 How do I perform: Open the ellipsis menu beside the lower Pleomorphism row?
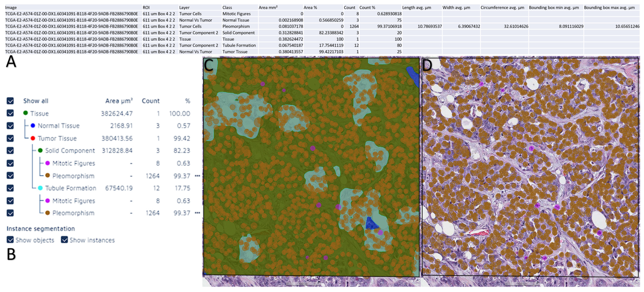198,213
